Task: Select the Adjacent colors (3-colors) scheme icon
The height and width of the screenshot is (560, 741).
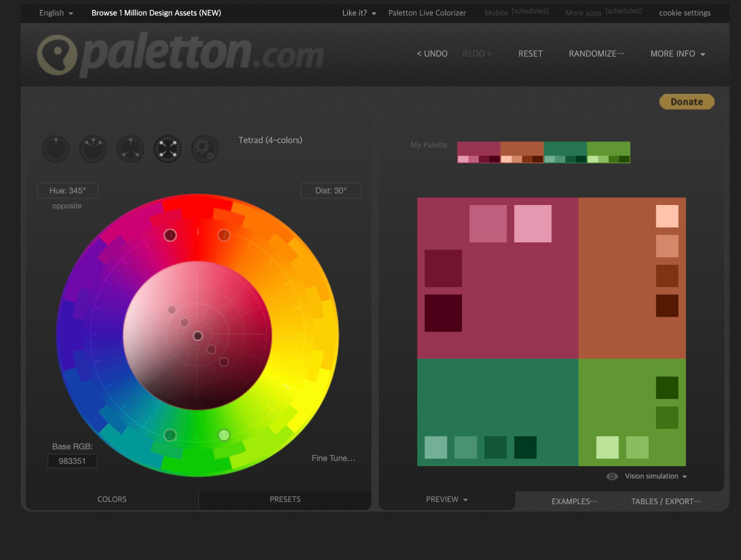Action: [93, 149]
